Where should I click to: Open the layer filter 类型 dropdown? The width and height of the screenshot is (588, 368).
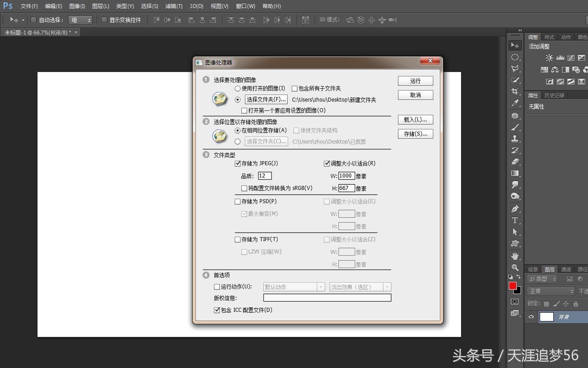point(542,279)
